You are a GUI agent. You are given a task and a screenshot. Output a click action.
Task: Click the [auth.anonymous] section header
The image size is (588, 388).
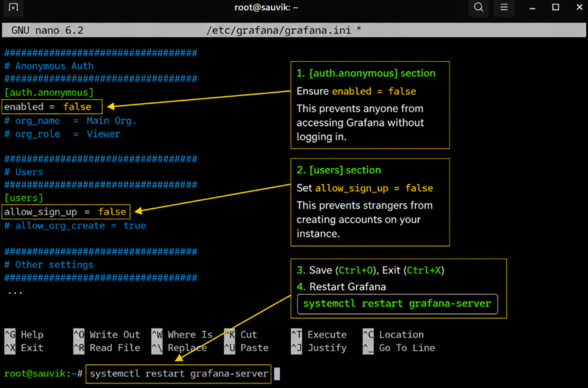[49, 92]
